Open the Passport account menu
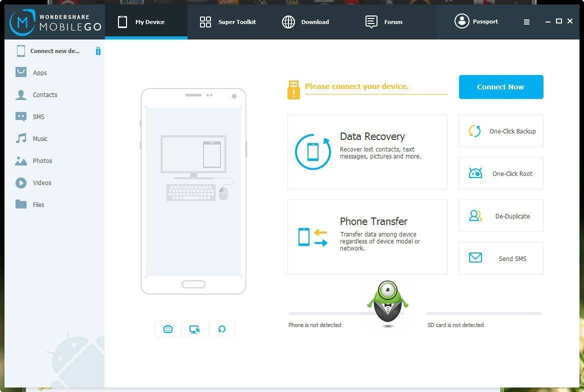This screenshot has width=584, height=392. point(476,21)
